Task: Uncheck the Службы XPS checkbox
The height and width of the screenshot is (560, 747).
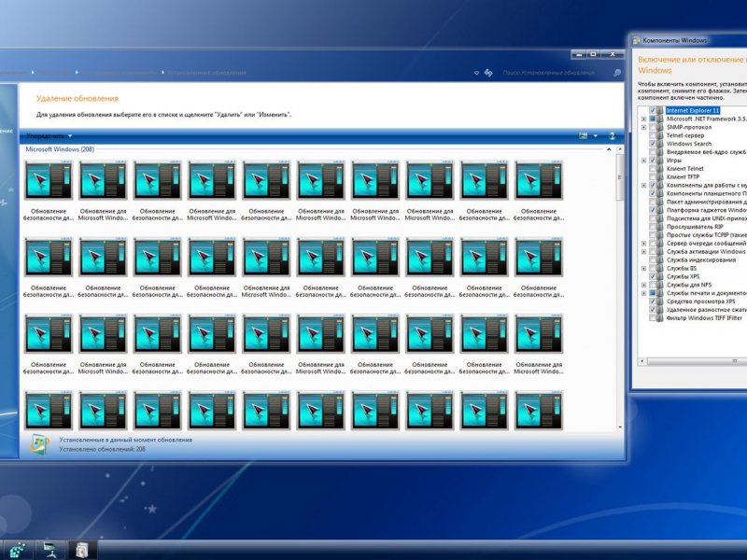Action: click(652, 276)
